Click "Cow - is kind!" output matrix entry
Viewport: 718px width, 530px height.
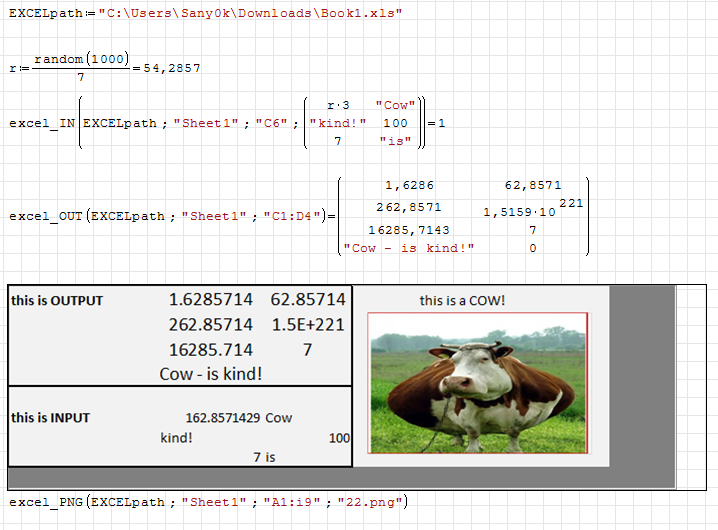(409, 248)
